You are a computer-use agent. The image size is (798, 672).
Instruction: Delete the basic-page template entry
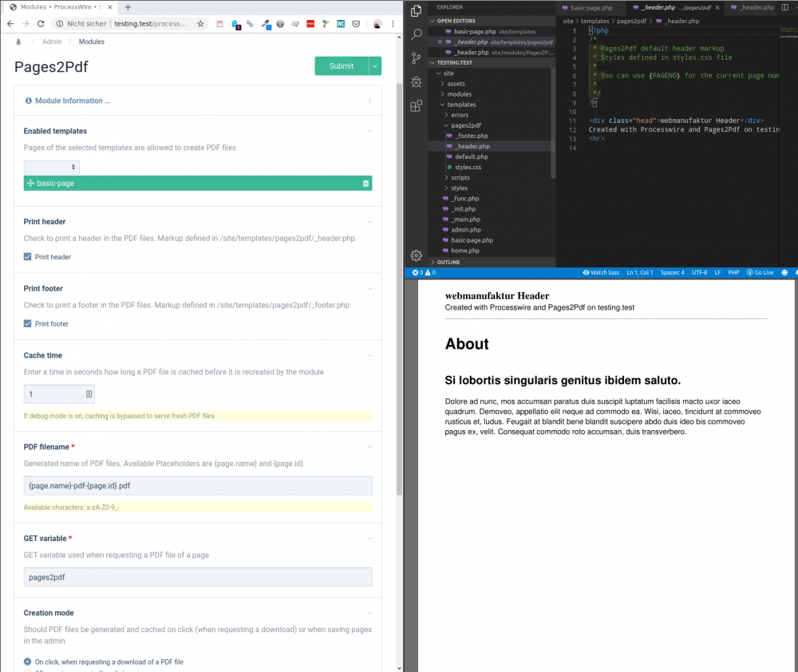coord(366,184)
